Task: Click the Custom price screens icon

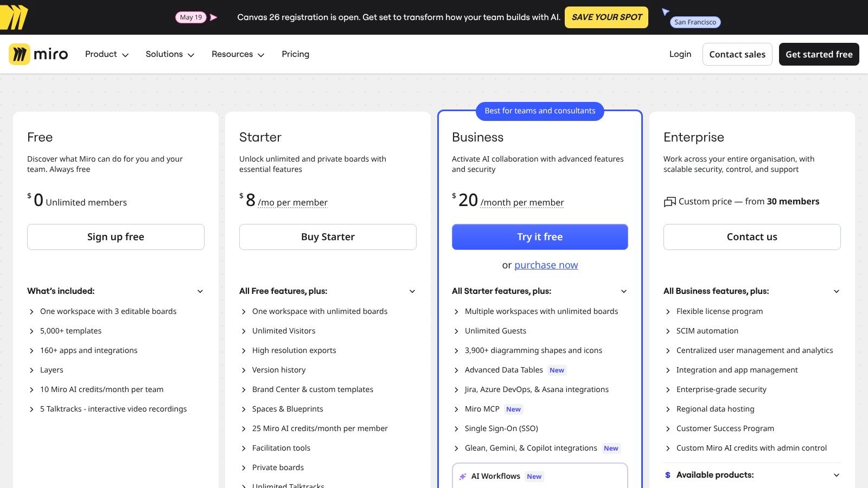Action: click(x=669, y=202)
